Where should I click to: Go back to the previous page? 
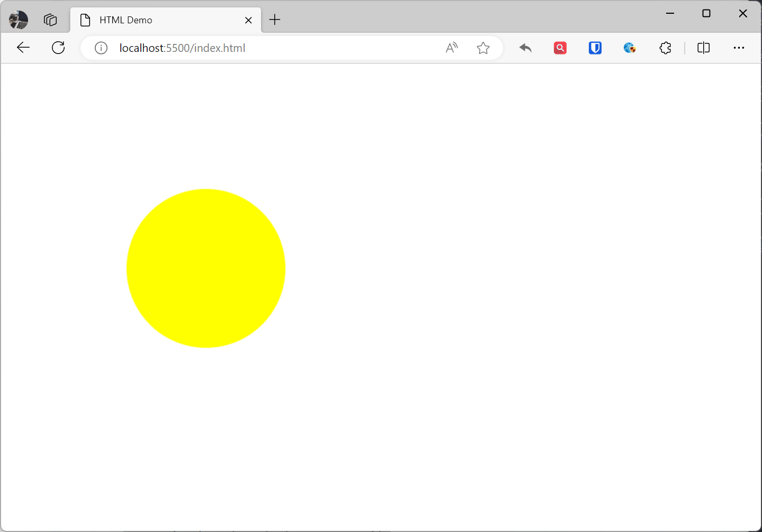pyautogui.click(x=23, y=48)
